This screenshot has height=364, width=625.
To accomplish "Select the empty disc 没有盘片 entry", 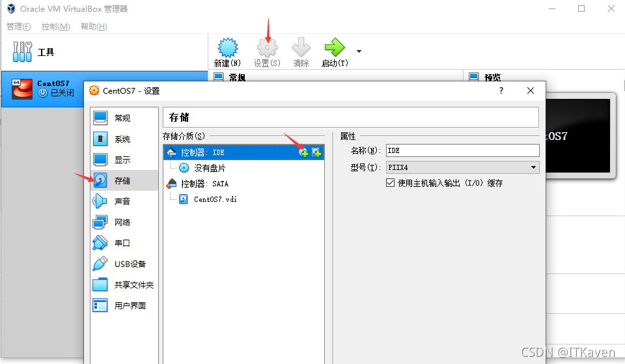I will (x=244, y=168).
